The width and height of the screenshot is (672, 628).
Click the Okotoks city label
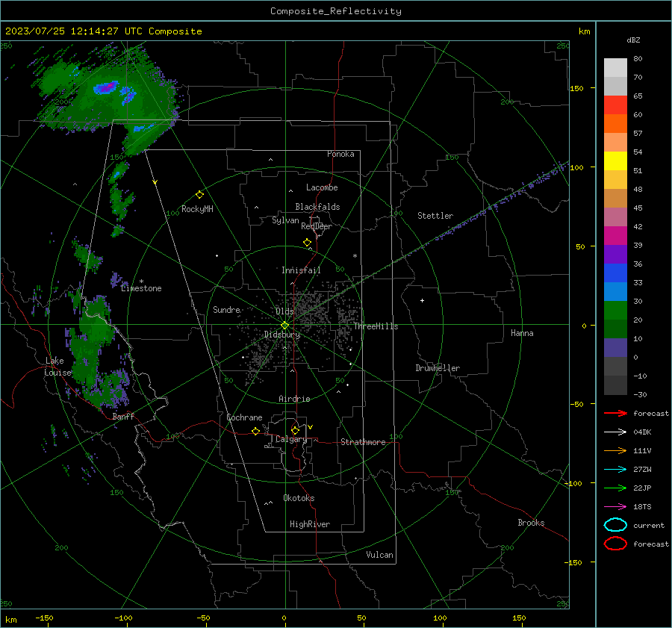tap(299, 498)
